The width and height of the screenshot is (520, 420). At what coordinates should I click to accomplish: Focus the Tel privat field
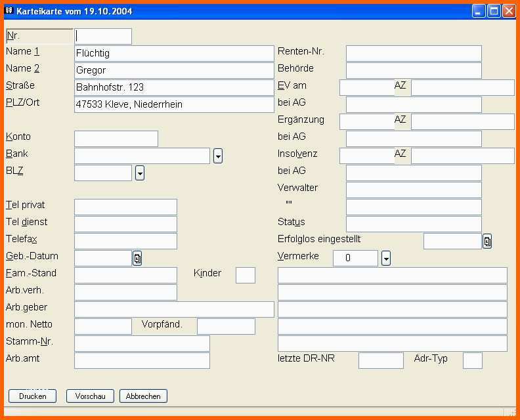click(125, 207)
